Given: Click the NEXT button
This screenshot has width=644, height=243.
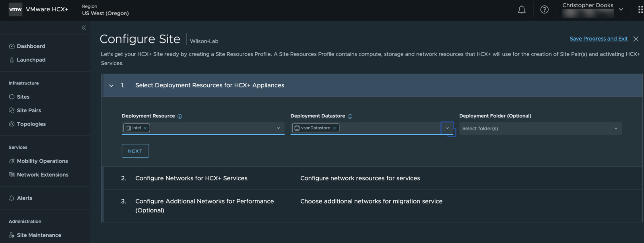Looking at the screenshot, I should (x=135, y=151).
